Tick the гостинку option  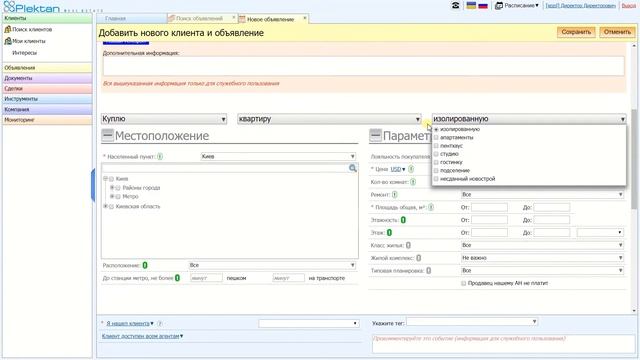436,162
